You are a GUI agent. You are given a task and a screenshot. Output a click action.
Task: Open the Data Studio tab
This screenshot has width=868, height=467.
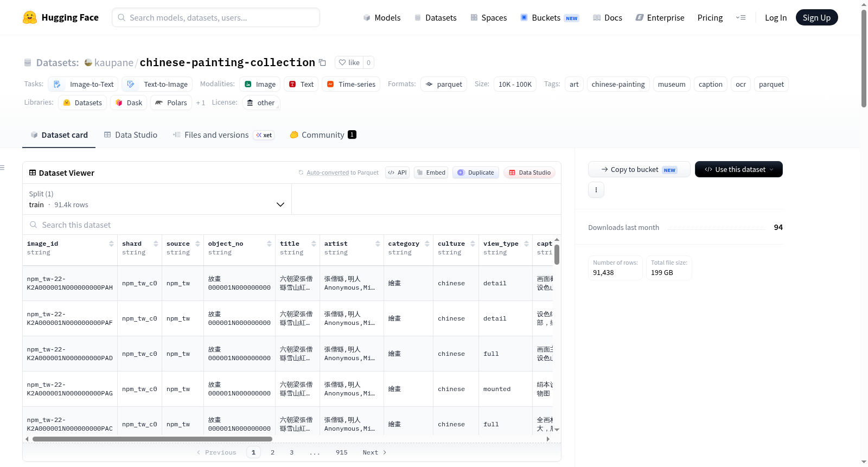pos(130,135)
